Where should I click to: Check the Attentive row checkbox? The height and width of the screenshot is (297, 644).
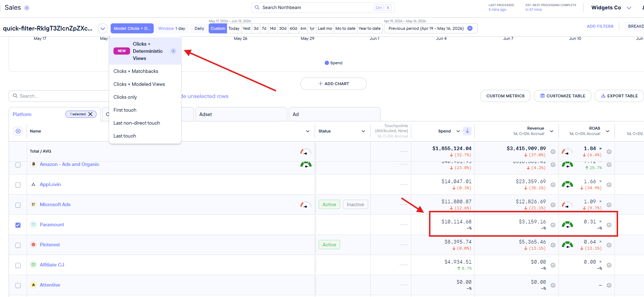tap(18, 286)
